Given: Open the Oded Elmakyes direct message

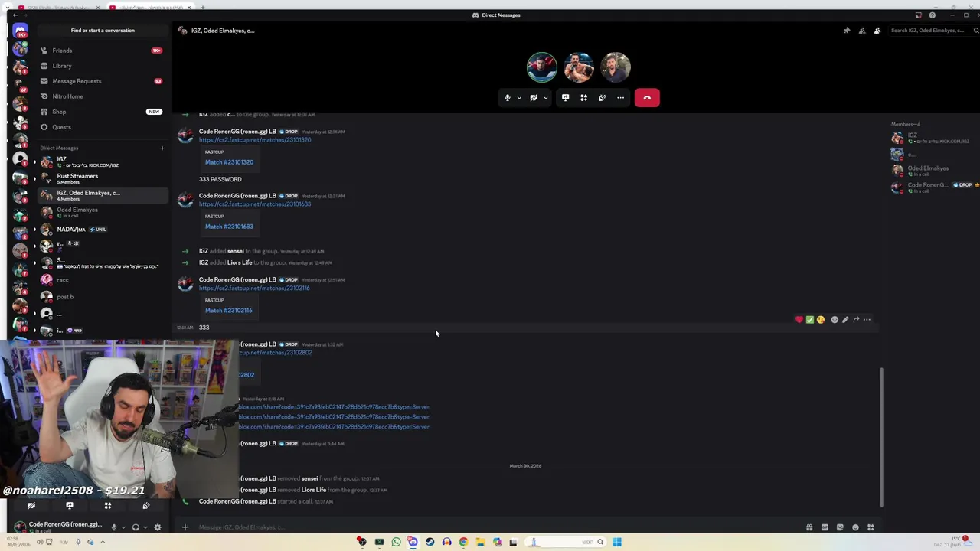Looking at the screenshot, I should point(102,212).
